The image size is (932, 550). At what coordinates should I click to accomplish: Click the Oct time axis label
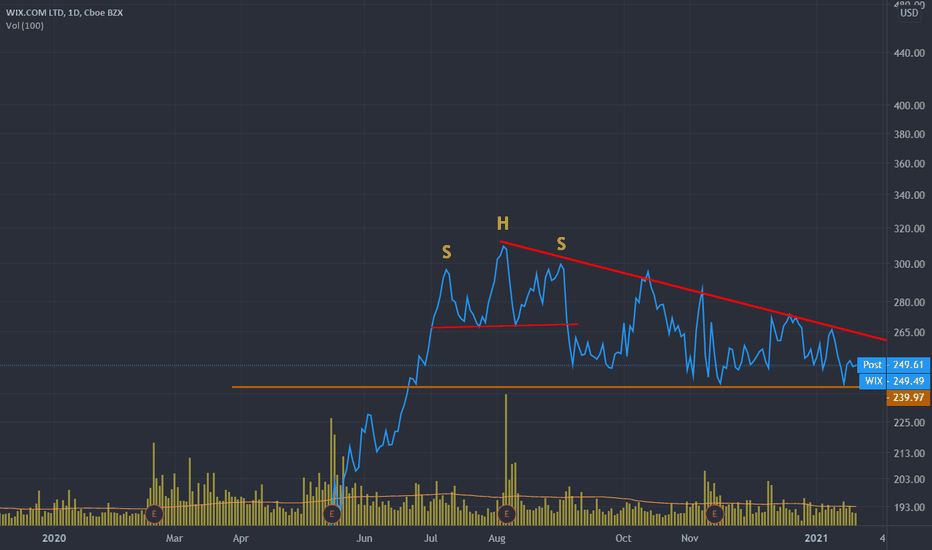[623, 538]
